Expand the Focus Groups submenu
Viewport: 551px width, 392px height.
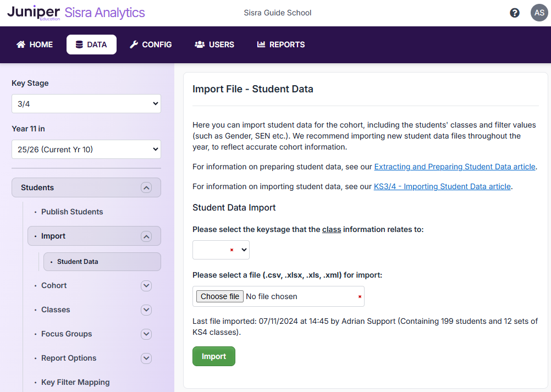point(146,334)
